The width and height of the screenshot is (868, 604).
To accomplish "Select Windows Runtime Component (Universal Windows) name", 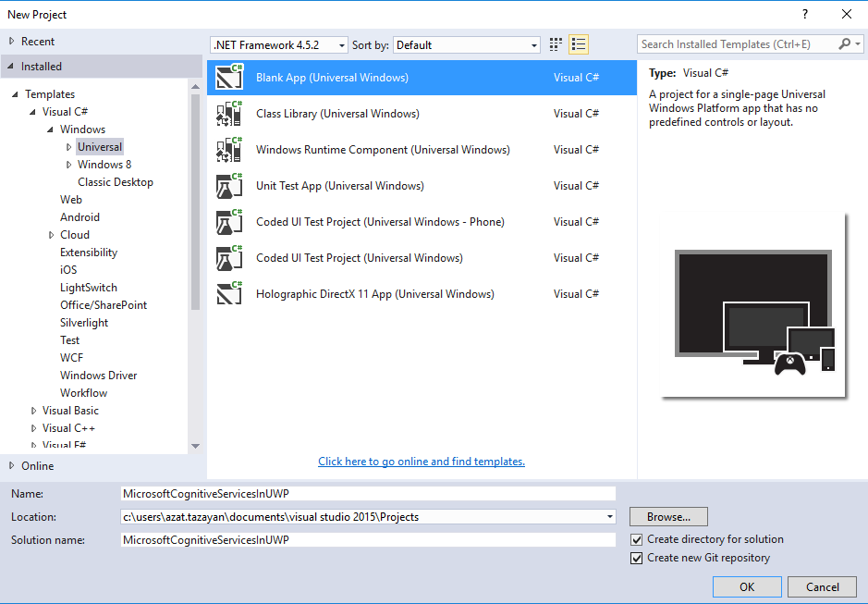I will click(x=383, y=149).
